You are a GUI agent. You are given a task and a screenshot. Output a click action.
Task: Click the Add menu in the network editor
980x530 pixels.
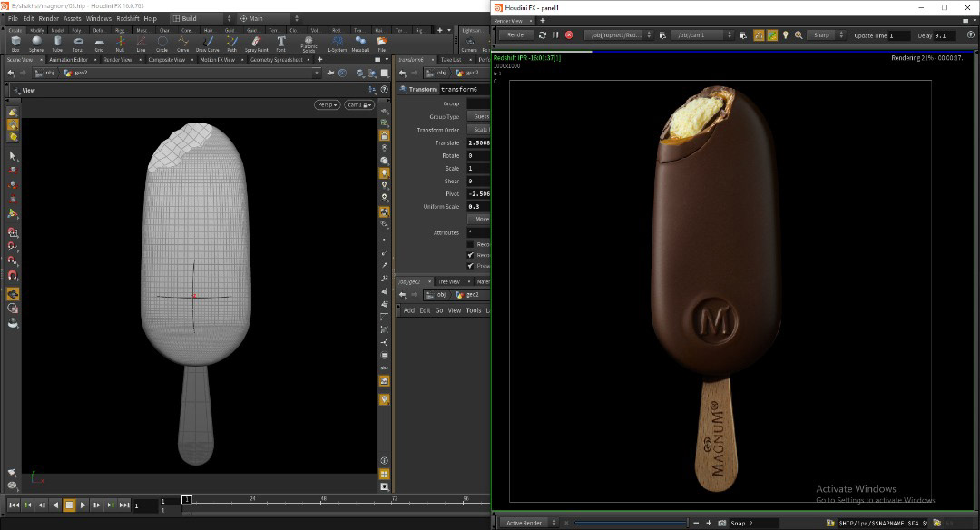[x=408, y=310]
